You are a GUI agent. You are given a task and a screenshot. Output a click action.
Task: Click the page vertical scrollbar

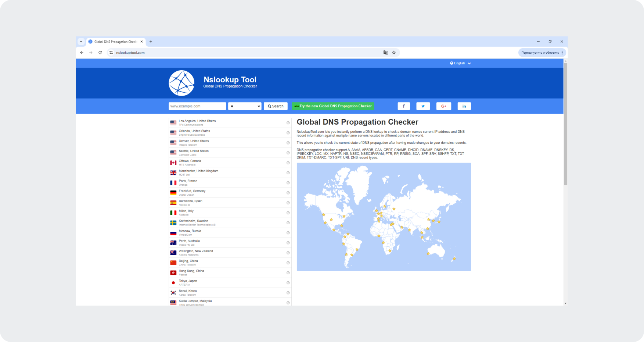565,125
